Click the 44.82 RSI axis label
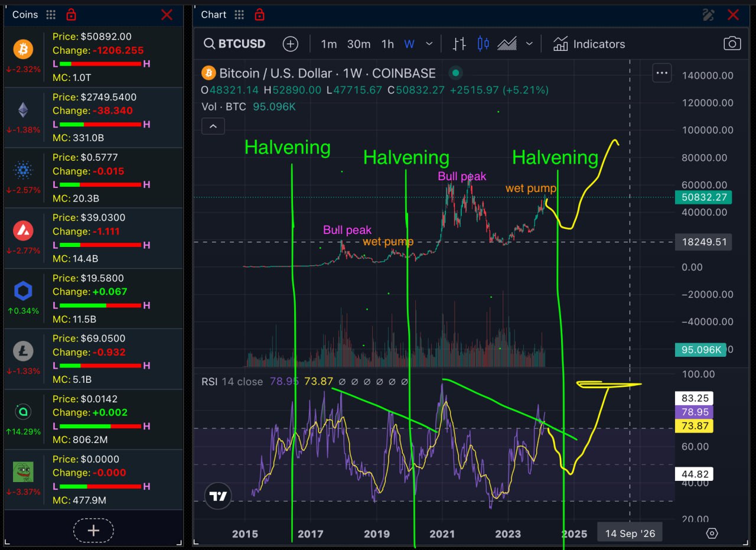This screenshot has width=756, height=550. [x=694, y=474]
